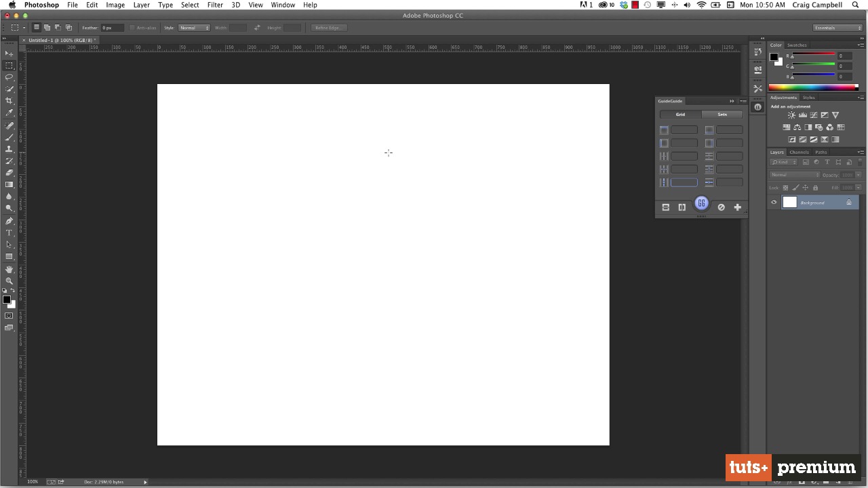Click GuideGuide clear guides button

click(721, 207)
